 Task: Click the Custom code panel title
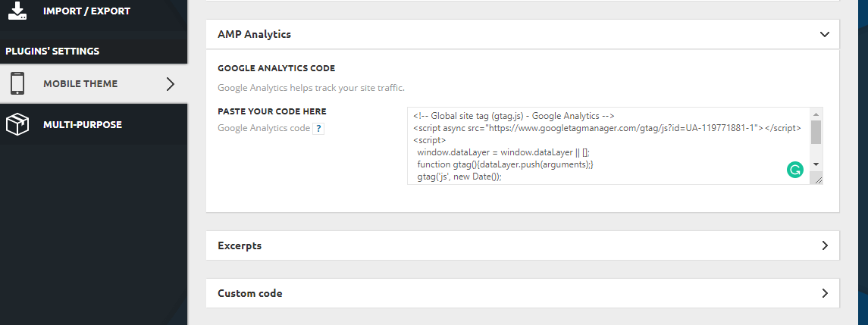249,293
